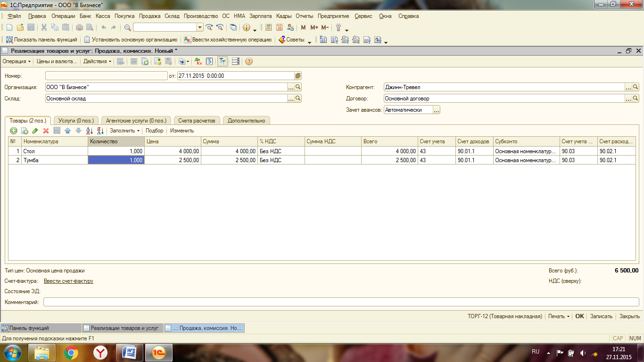Click ellipsis select button for Договор

click(x=628, y=99)
